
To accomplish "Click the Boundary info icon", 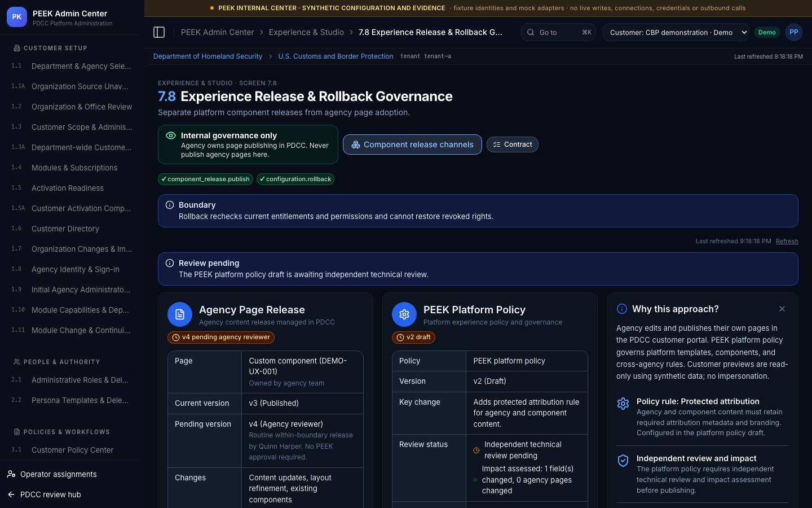I will point(170,205).
